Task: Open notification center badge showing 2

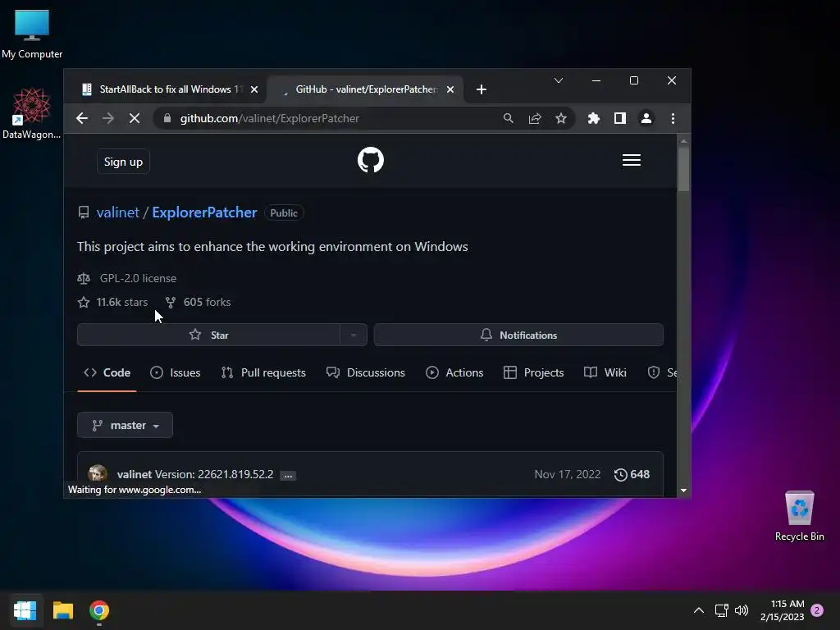Action: click(817, 610)
